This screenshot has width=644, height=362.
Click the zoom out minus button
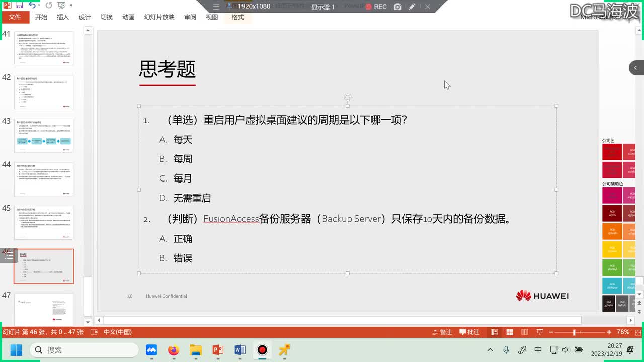[551, 332]
